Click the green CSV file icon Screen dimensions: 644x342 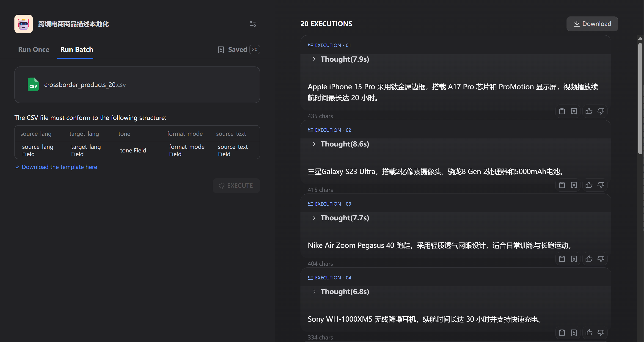tap(33, 85)
